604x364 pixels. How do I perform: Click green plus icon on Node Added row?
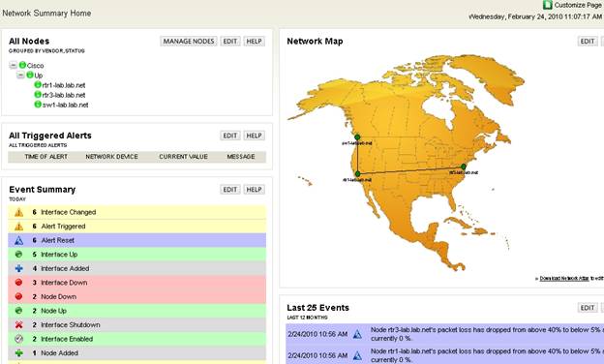click(x=18, y=352)
